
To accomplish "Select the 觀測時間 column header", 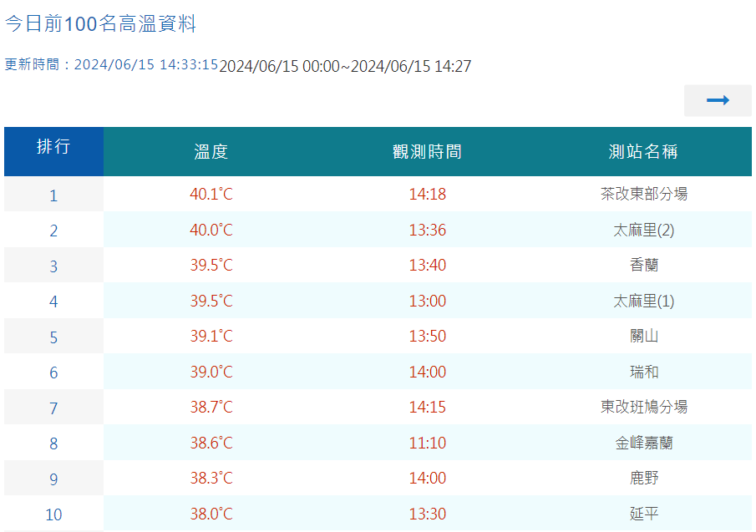I will pos(427,152).
